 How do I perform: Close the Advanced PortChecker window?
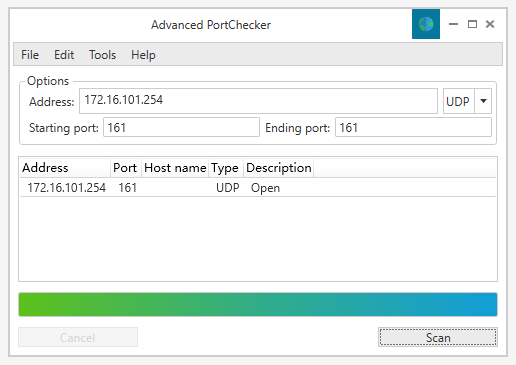pos(490,24)
